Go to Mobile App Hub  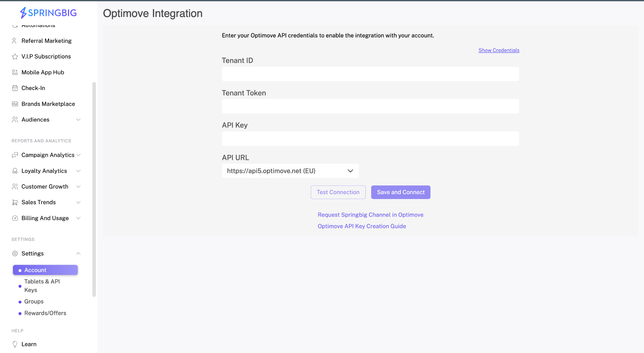pos(43,72)
